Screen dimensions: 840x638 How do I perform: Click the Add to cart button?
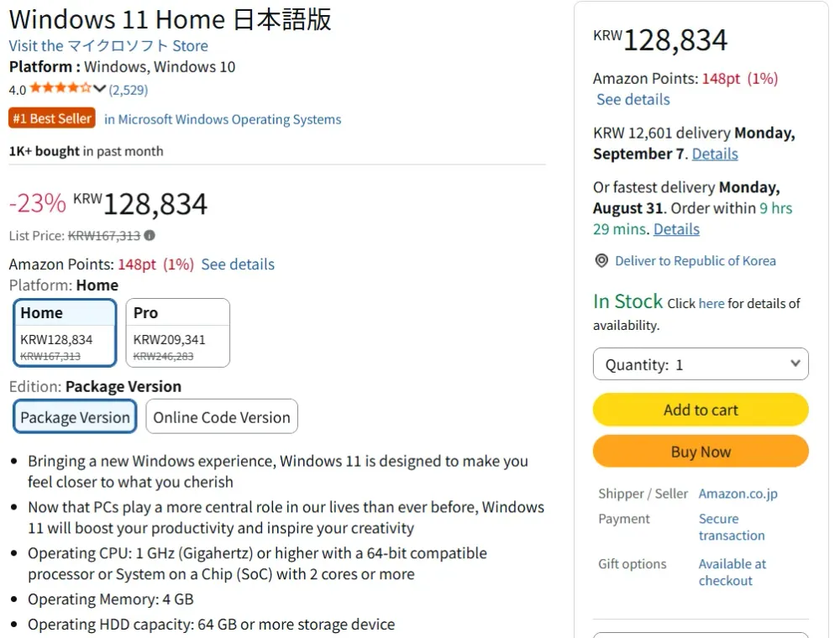(701, 410)
